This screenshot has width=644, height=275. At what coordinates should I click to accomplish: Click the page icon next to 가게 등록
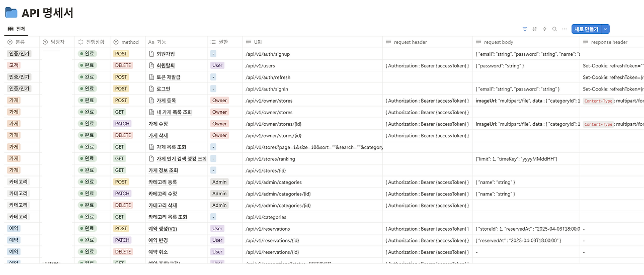[x=151, y=101]
